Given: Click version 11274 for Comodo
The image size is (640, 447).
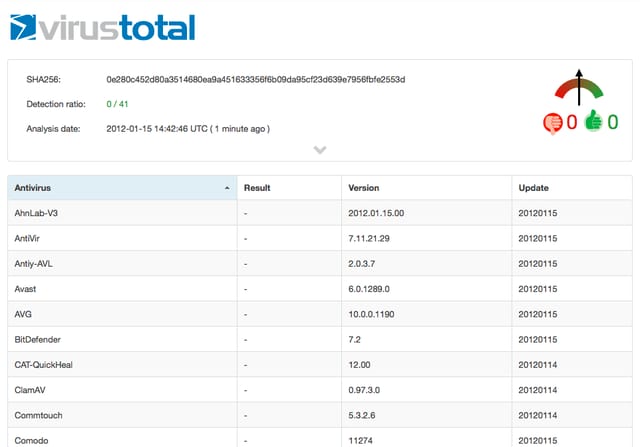Looking at the screenshot, I should 360,441.
